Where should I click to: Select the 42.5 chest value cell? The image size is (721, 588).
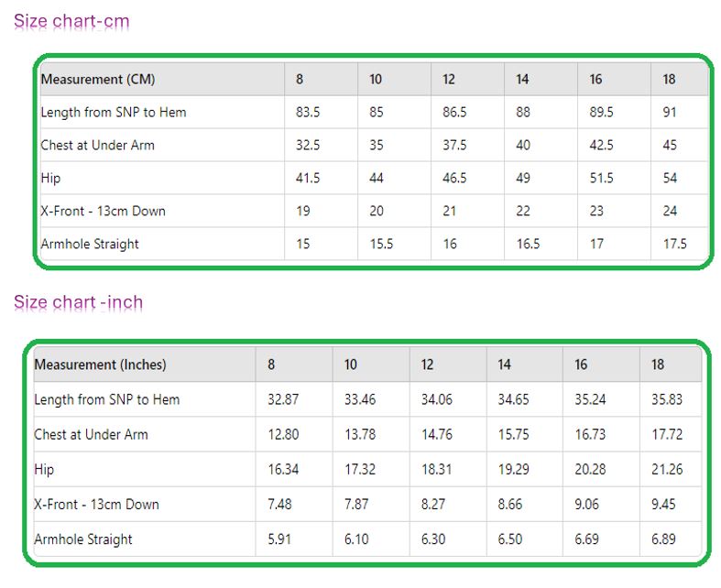click(601, 146)
